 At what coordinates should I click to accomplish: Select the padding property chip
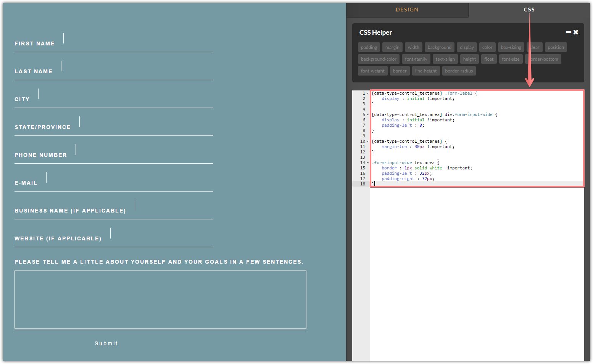coord(369,47)
